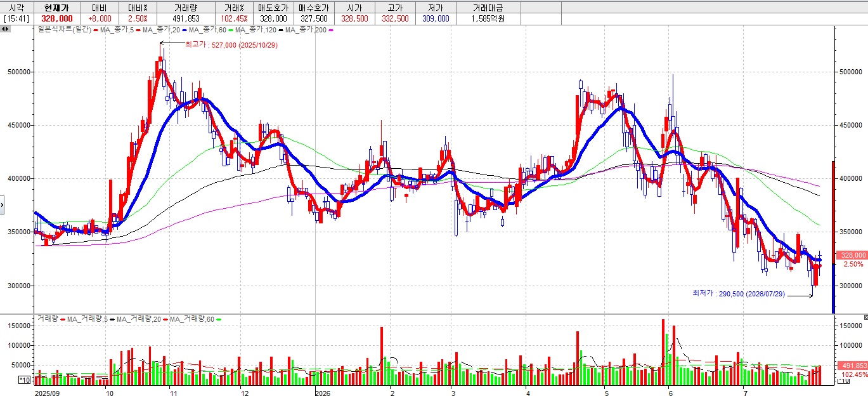Click the 고가 column header
Screen dimensions: 868x396
[395, 7]
